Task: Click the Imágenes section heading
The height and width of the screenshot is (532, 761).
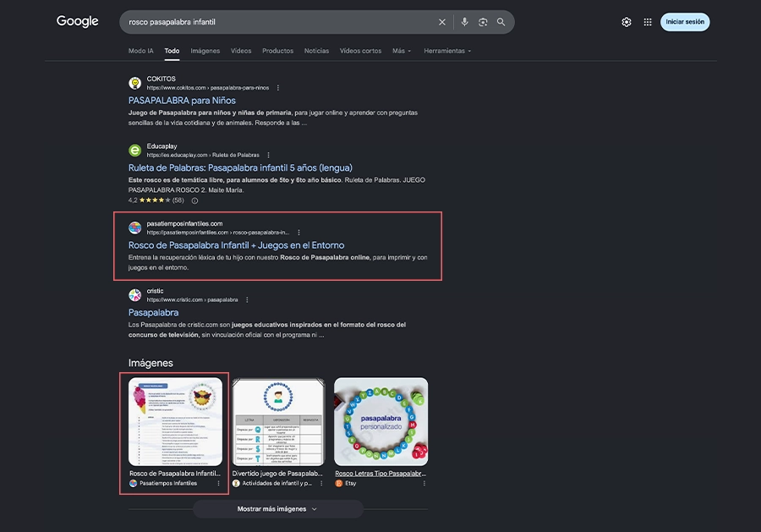Action: pyautogui.click(x=151, y=363)
